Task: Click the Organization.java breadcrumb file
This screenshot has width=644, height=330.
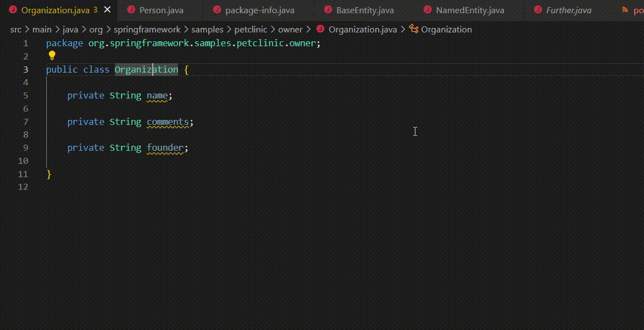Action: (363, 30)
